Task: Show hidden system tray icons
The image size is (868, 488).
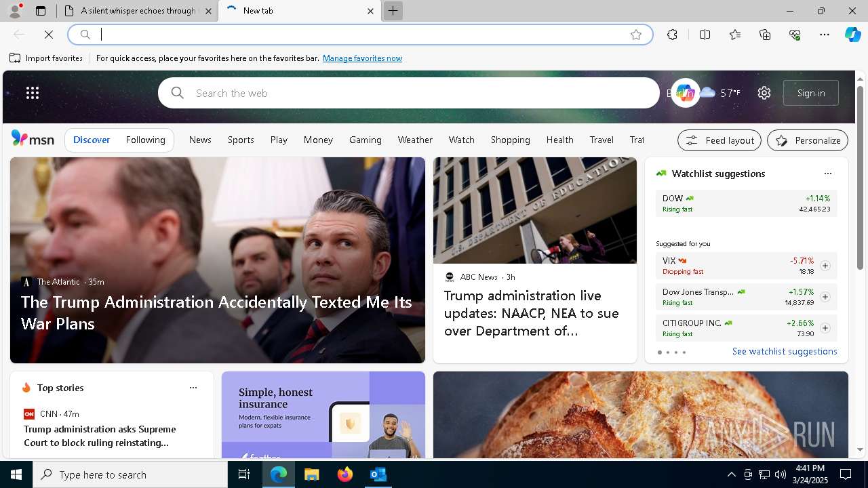Action: coord(731,474)
